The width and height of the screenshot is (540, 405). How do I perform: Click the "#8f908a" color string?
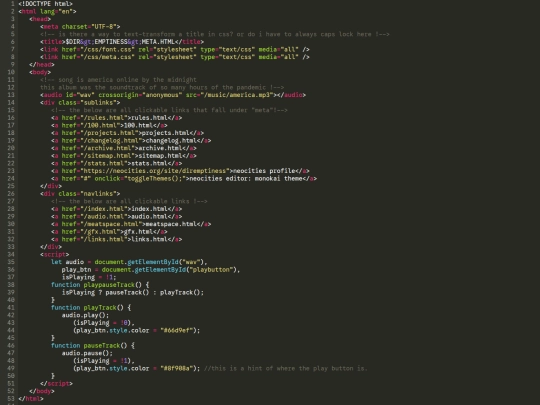(177, 368)
